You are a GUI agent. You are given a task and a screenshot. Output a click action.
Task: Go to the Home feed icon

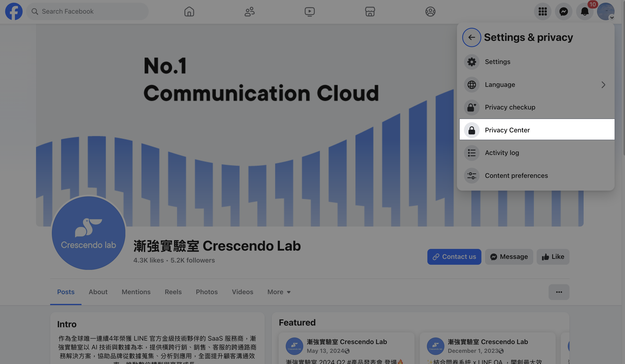(189, 11)
